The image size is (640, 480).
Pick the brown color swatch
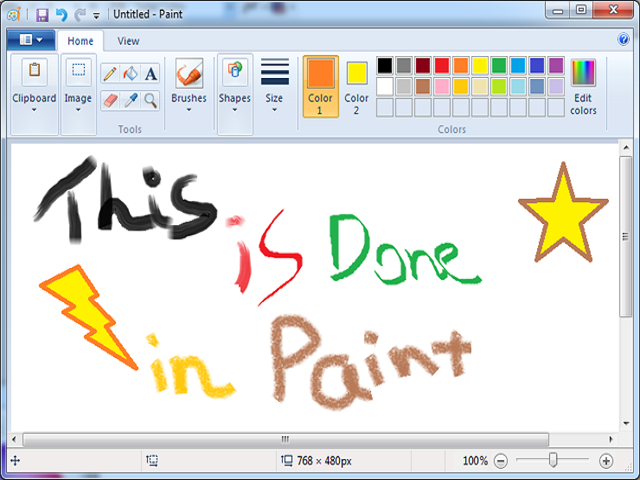tap(423, 87)
